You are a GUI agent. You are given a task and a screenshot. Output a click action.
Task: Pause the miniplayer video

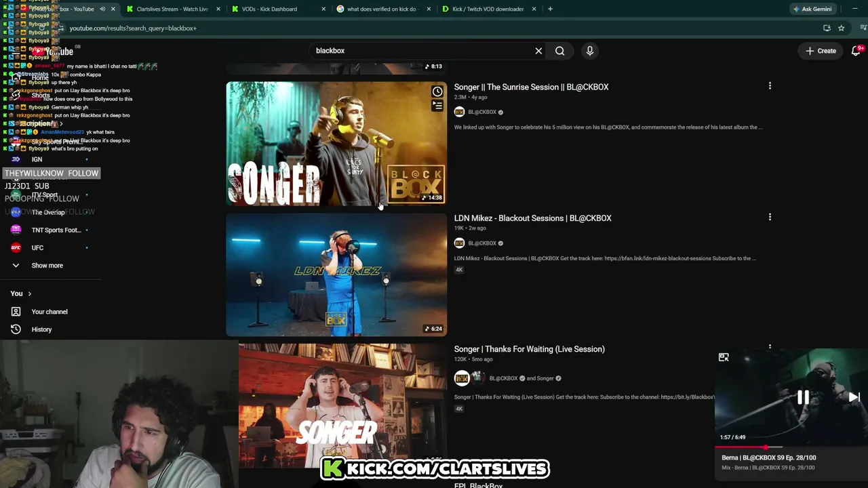point(802,398)
